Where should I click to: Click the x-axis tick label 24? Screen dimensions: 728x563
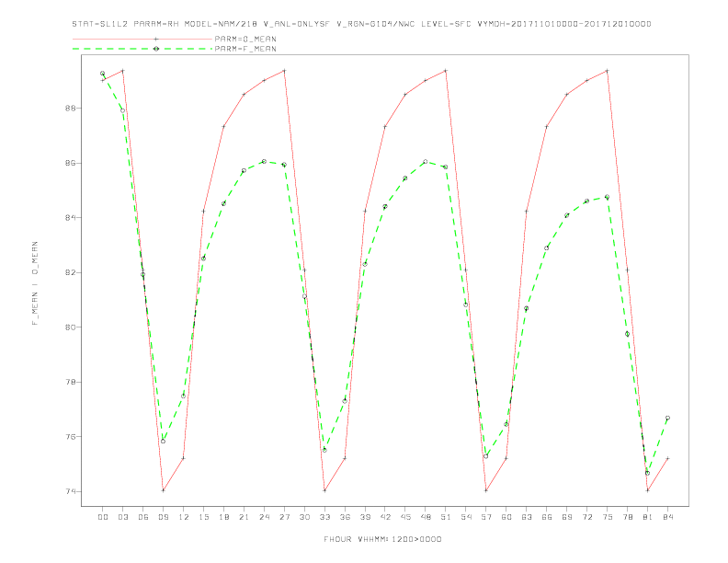click(x=264, y=517)
